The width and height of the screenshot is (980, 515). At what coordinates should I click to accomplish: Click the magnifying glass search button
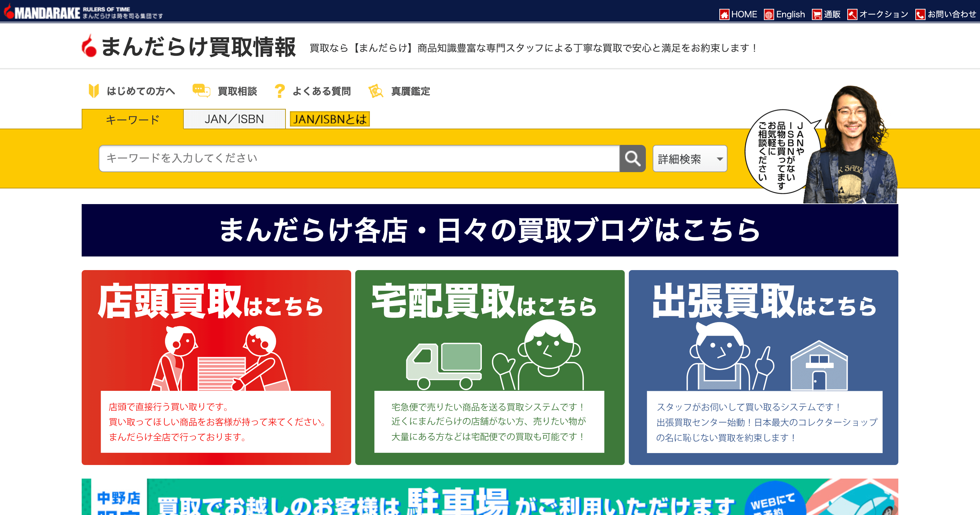coord(632,158)
